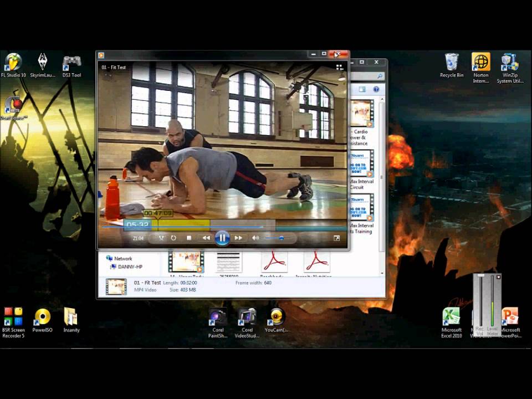Toggle shuffle in the media player
The height and width of the screenshot is (399, 532).
(161, 238)
